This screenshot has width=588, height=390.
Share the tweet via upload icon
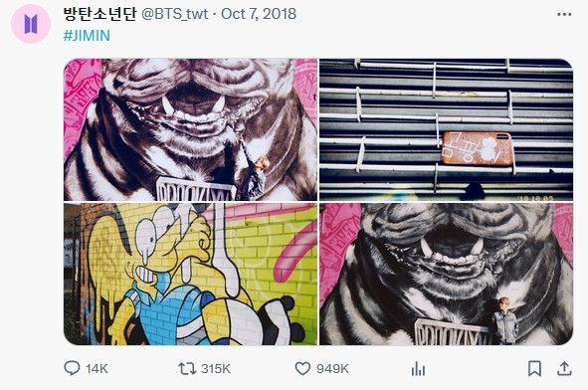(x=564, y=369)
